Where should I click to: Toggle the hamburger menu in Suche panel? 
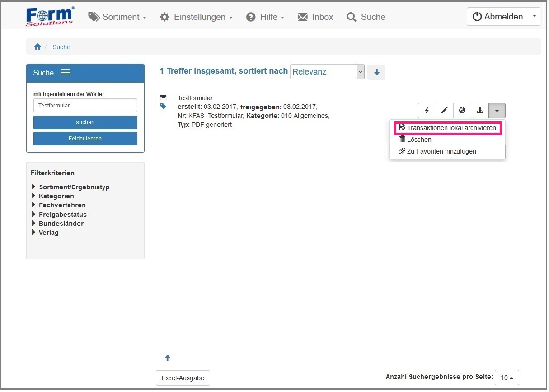point(66,73)
